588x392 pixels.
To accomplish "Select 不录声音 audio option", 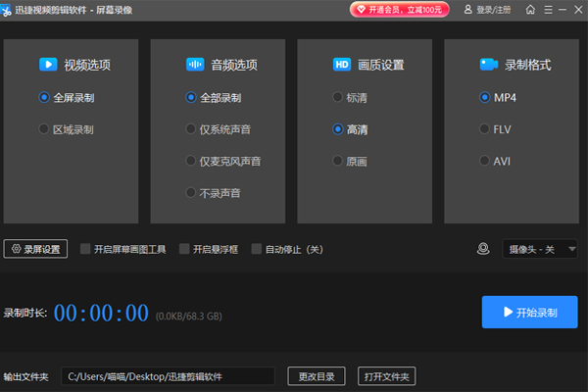I will point(213,193).
